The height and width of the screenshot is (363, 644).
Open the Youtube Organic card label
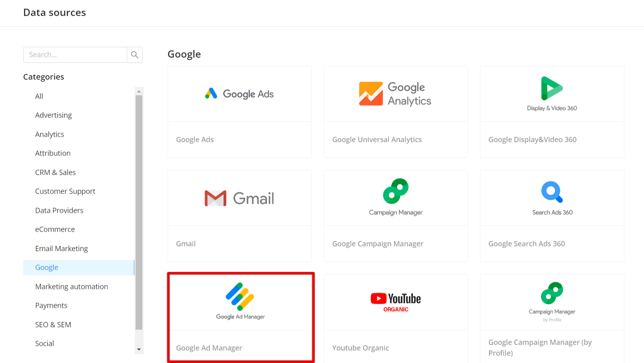tap(360, 348)
